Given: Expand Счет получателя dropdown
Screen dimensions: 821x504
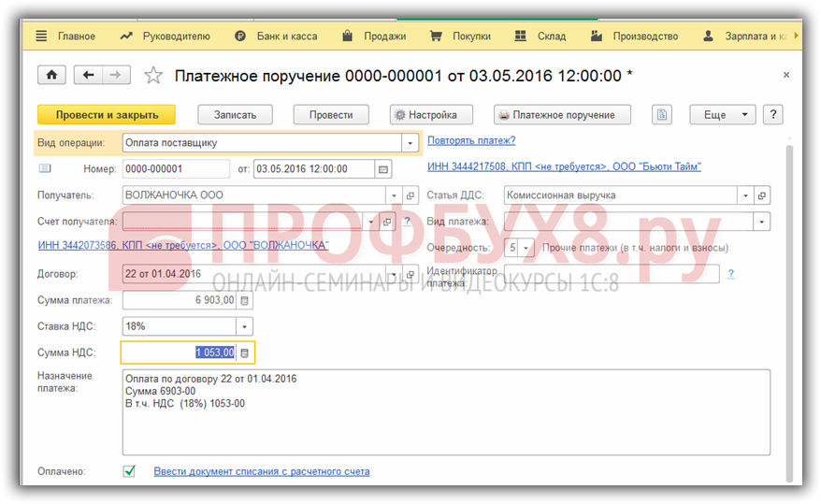Looking at the screenshot, I should (370, 222).
